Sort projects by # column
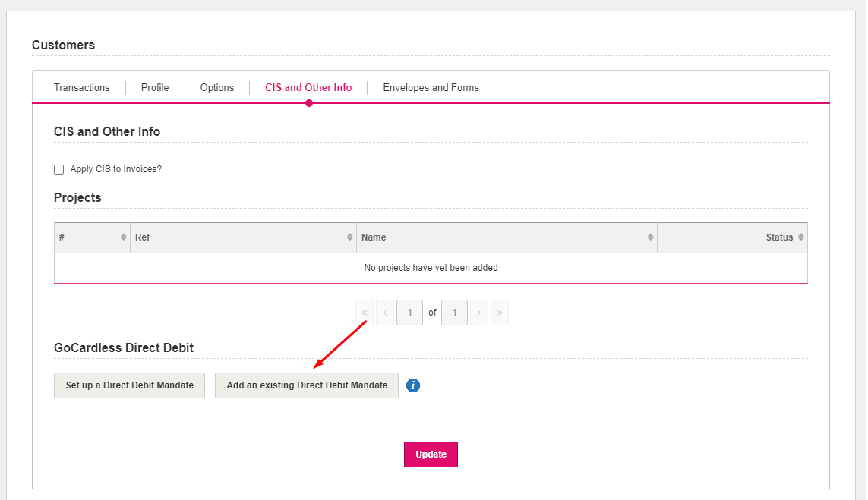The image size is (868, 500). pyautogui.click(x=92, y=237)
